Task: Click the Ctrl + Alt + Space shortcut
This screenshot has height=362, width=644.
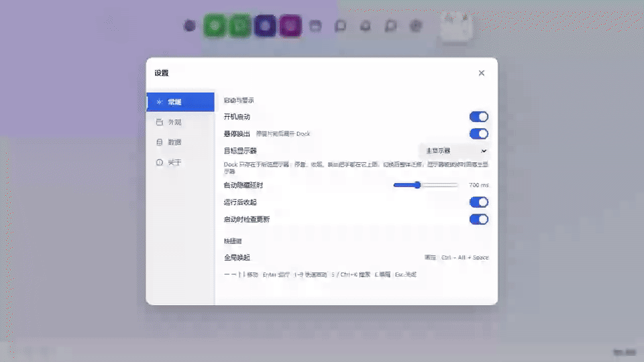Action: pos(465,257)
